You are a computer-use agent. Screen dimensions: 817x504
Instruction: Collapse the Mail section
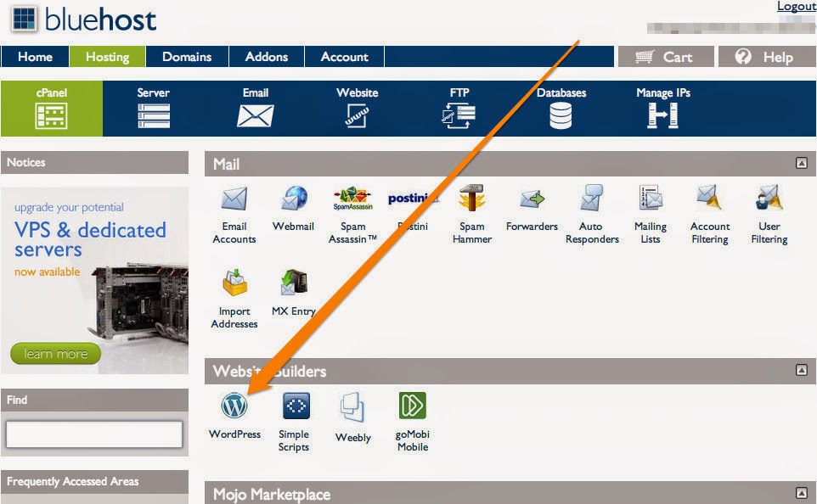click(x=802, y=164)
